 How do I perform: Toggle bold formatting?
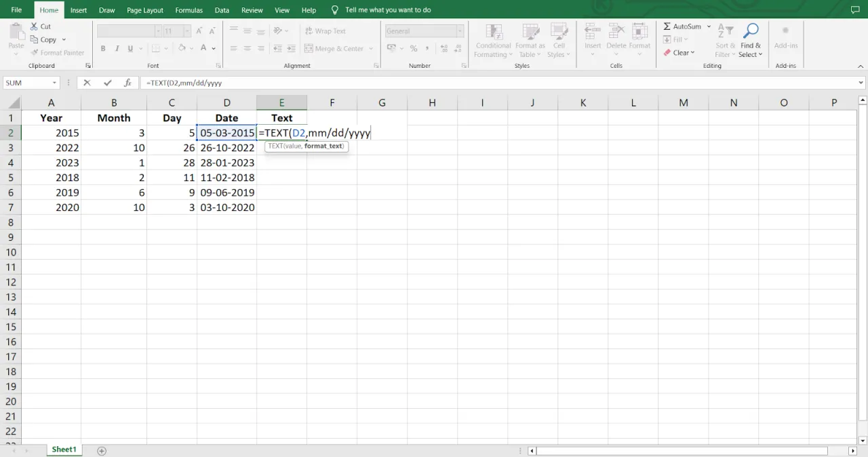point(103,48)
